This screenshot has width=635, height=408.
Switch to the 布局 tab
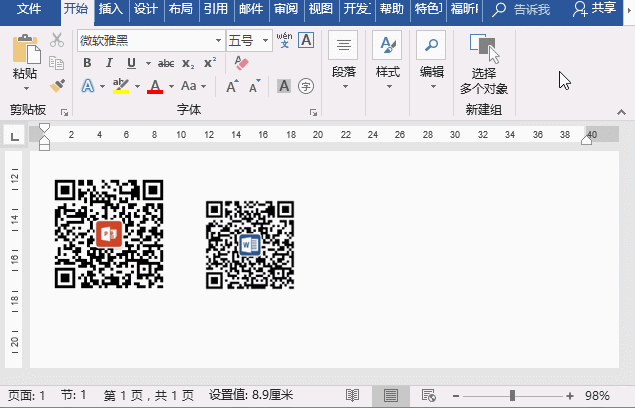(181, 9)
